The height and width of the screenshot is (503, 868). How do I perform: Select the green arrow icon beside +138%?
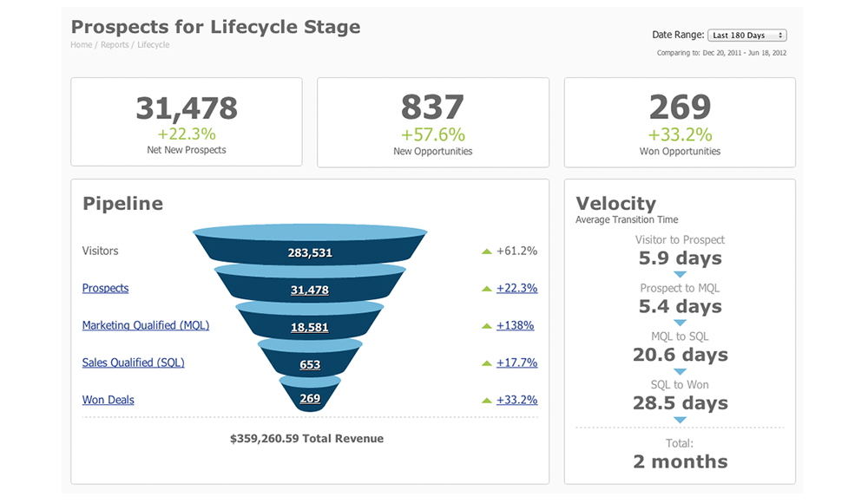click(x=487, y=325)
